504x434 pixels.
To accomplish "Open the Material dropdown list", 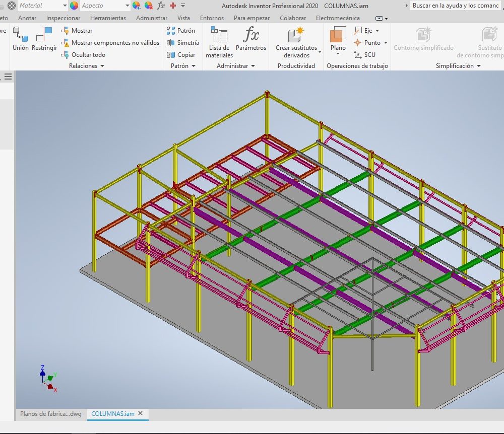I will click(65, 6).
